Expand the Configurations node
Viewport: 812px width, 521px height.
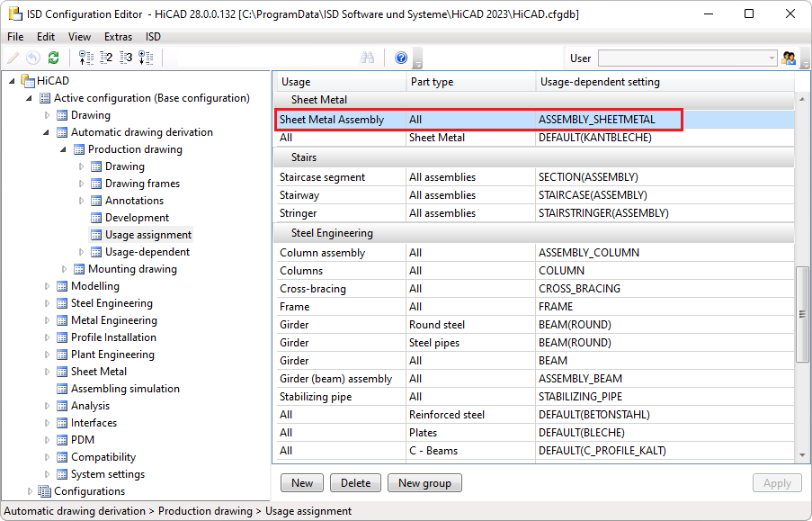tap(30, 491)
